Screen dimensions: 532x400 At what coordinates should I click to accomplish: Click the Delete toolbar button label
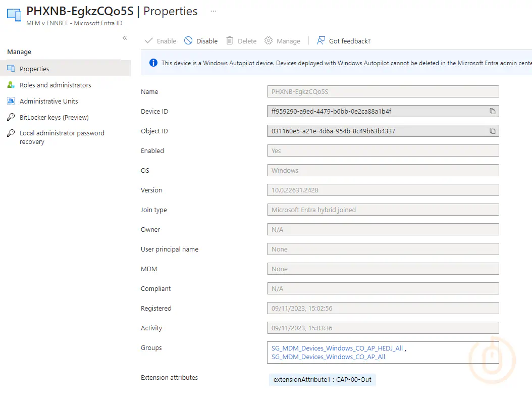[247, 41]
